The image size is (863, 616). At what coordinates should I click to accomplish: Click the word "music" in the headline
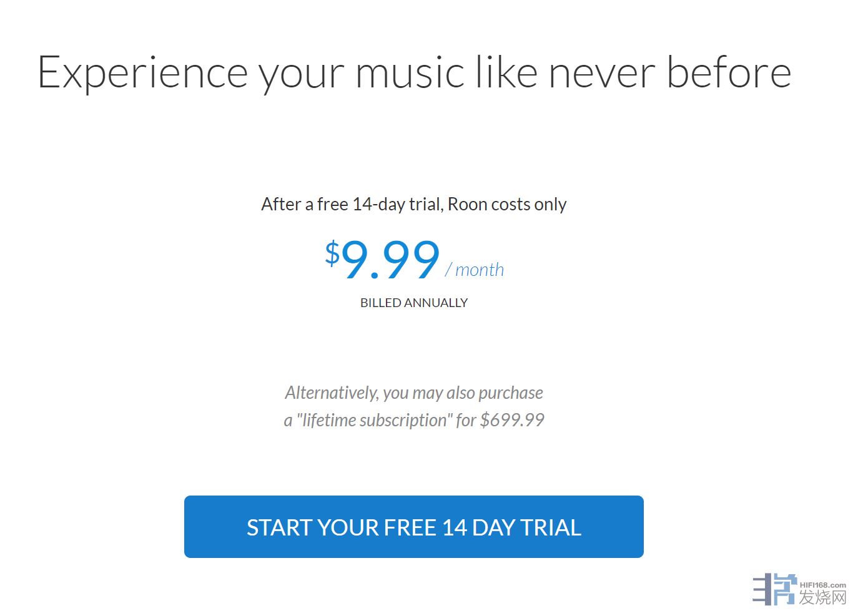tap(410, 73)
